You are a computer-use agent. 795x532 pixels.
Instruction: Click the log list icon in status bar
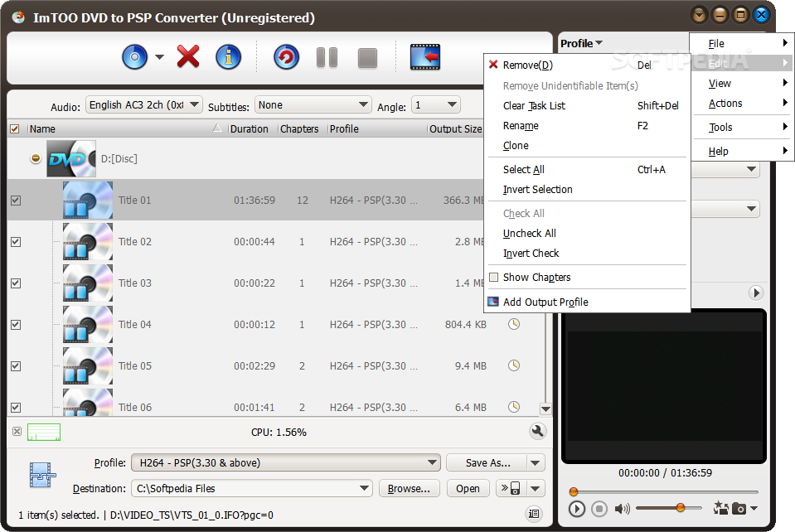pos(533,514)
